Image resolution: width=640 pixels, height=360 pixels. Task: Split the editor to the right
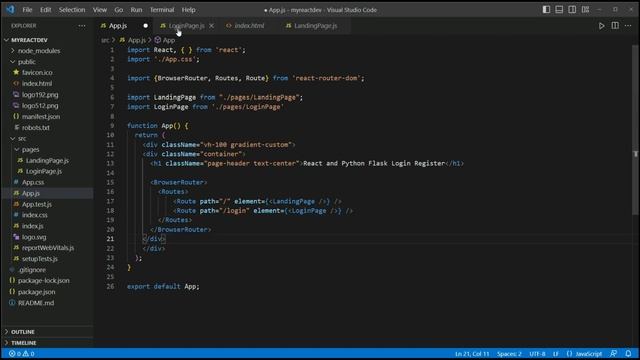pos(615,26)
